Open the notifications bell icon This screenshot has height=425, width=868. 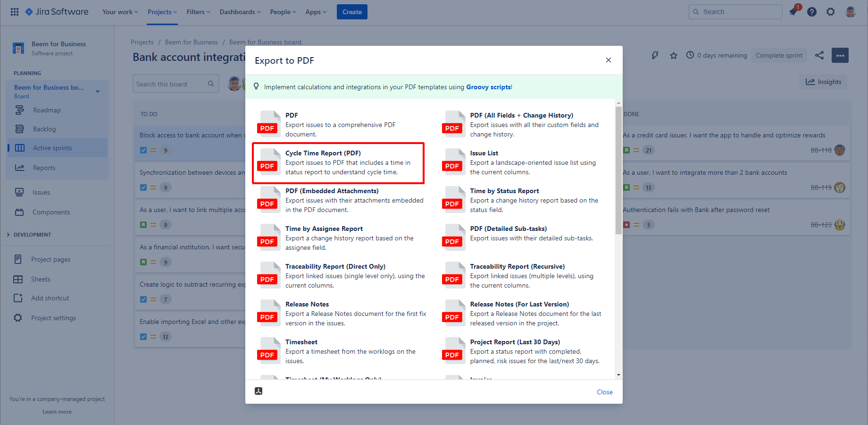(x=793, y=12)
